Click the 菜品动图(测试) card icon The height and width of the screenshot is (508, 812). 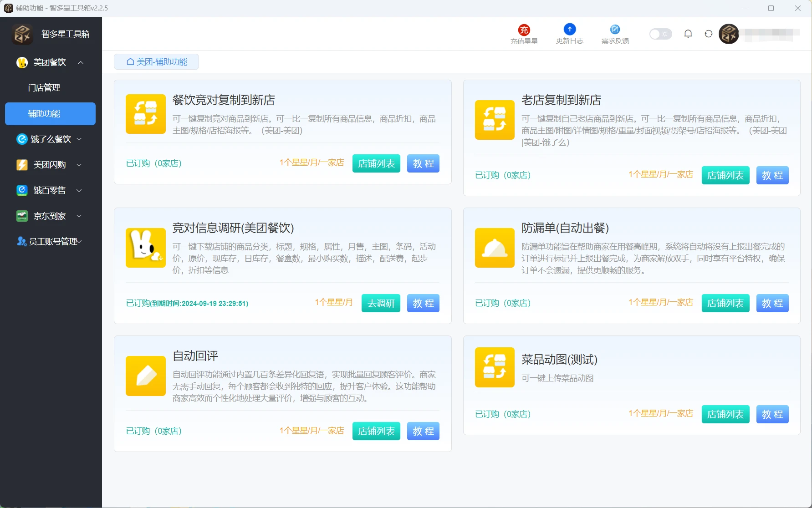click(495, 367)
